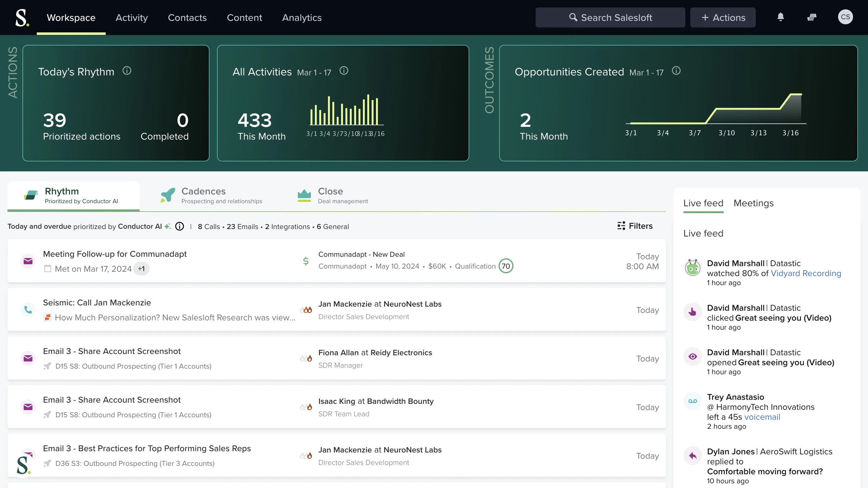Open Jan Mackenzie at NeuroNest Labs in call row
Image resolution: width=868 pixels, height=488 pixels.
(x=380, y=304)
